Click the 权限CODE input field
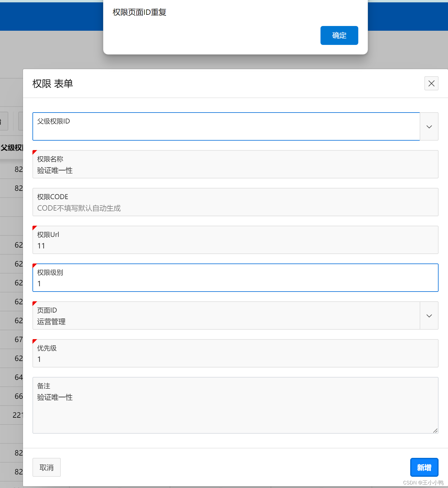 pos(235,202)
